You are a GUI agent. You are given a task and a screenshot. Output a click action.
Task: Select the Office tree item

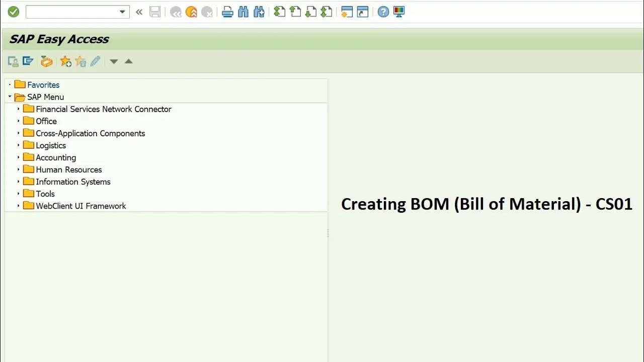46,121
